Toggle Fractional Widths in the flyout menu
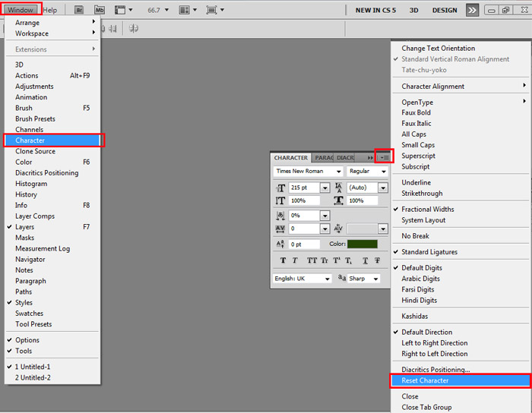 pyautogui.click(x=428, y=210)
